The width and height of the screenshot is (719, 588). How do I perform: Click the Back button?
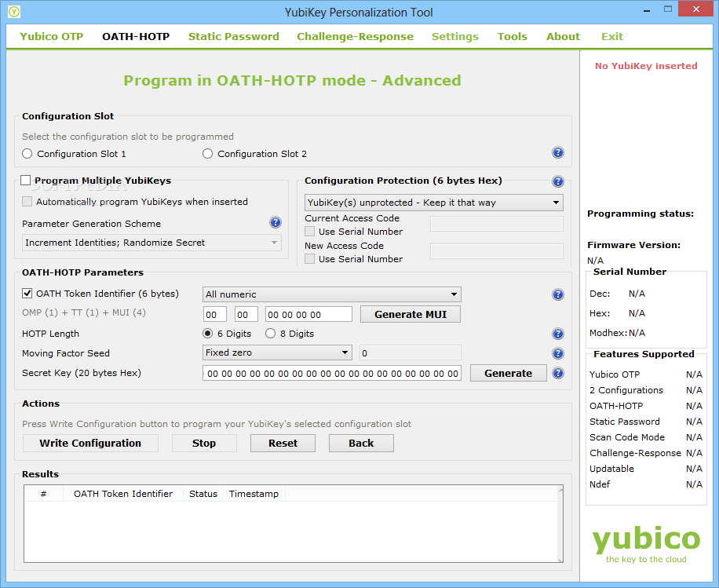coord(361,443)
